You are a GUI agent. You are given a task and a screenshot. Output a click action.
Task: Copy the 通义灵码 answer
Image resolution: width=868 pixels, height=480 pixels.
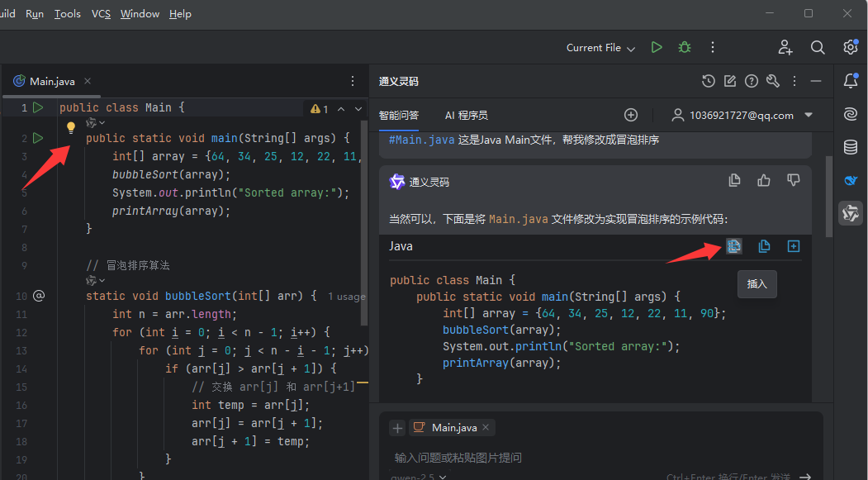[x=734, y=180]
